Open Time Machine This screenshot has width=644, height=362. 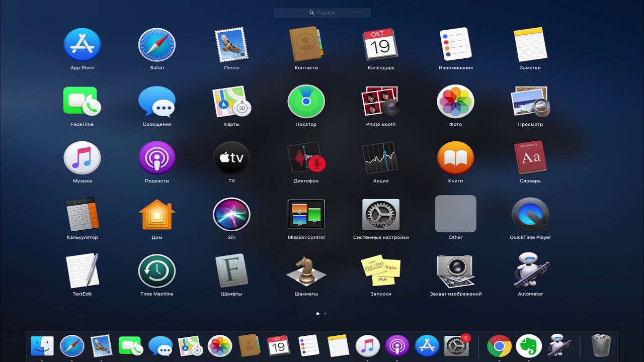[x=157, y=271]
